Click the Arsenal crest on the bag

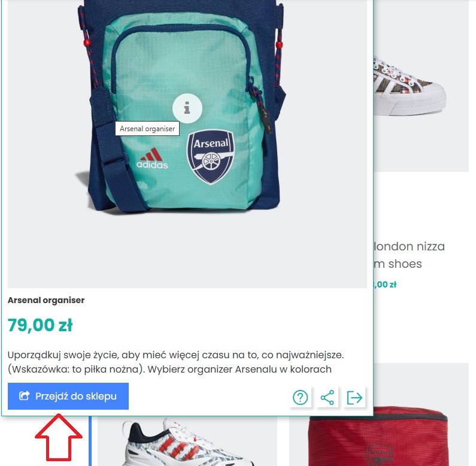[x=210, y=157]
